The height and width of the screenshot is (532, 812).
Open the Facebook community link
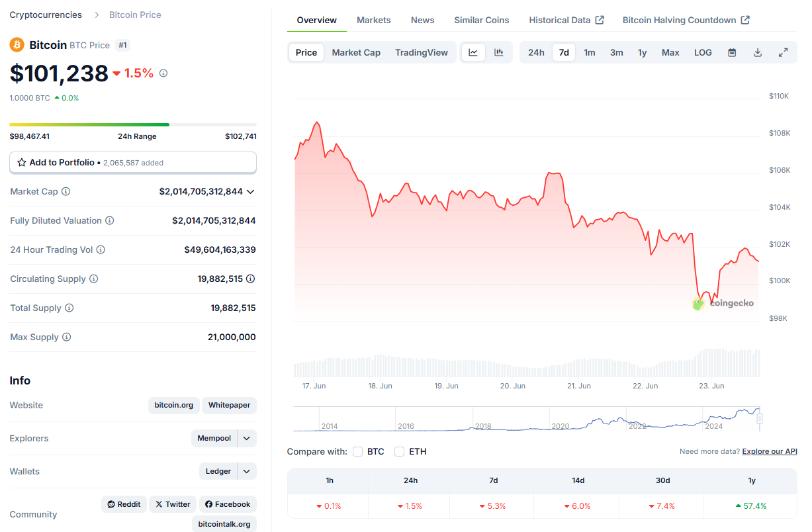pos(228,504)
